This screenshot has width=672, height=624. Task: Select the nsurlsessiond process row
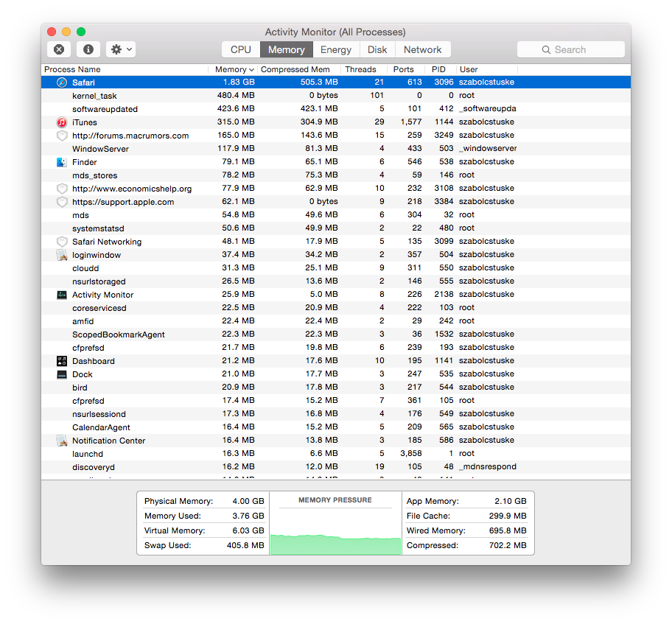(x=336, y=414)
